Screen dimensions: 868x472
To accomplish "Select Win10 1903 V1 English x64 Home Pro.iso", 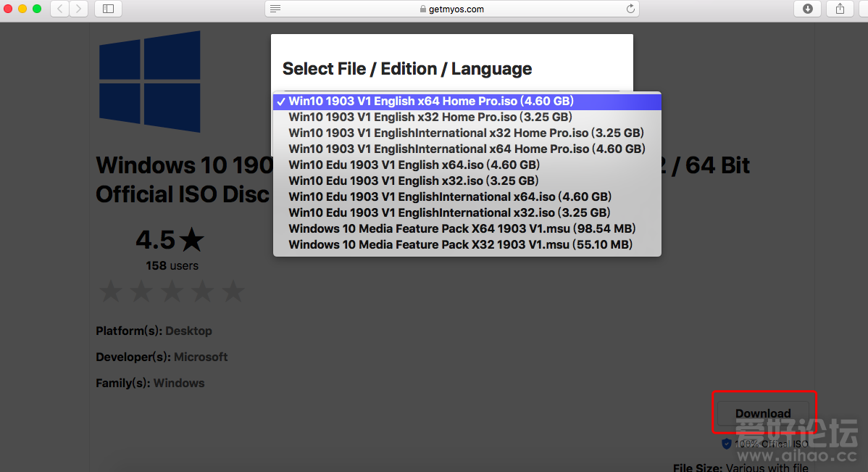I will (430, 102).
